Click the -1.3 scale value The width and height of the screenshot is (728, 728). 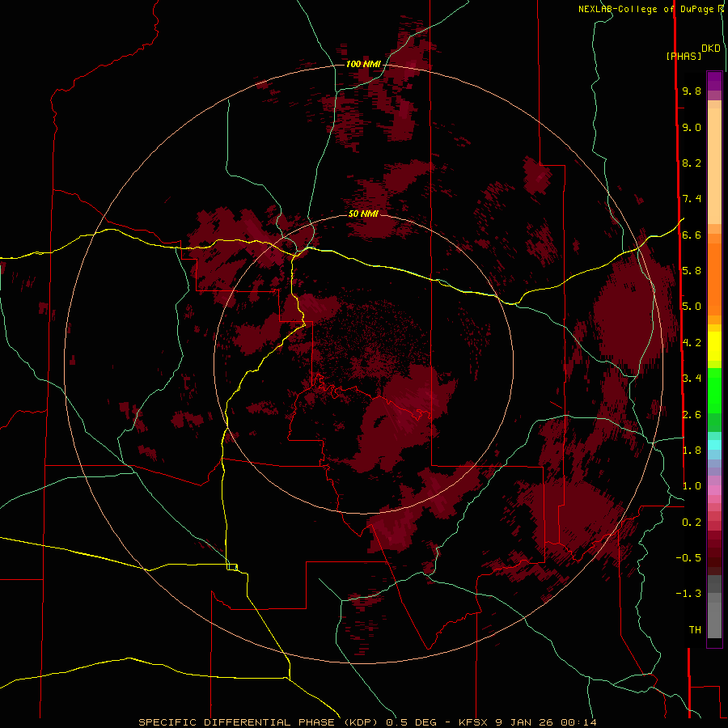[688, 594]
